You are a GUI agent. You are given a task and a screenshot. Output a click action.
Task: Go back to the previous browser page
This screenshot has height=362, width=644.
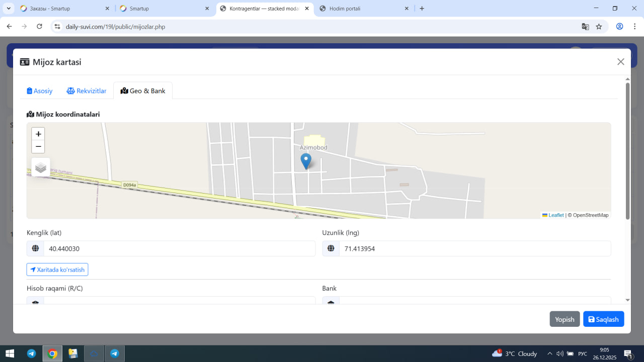coord(9,27)
